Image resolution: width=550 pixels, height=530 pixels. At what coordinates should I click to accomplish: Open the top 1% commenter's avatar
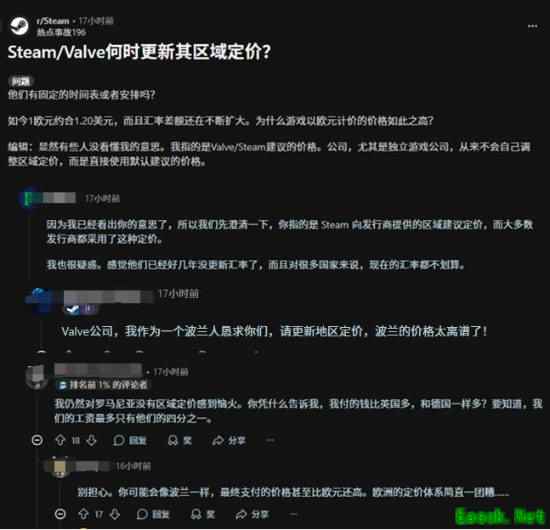[36, 376]
